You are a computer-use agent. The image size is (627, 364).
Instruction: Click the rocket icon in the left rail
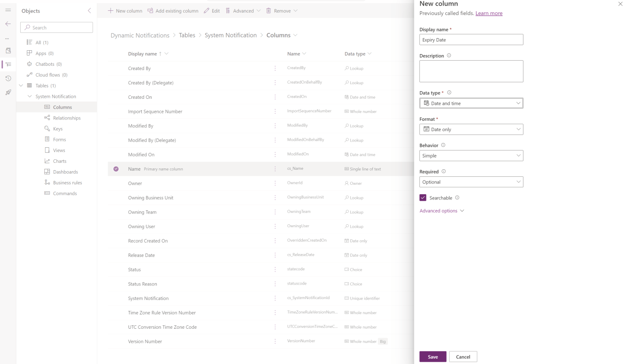click(7, 92)
